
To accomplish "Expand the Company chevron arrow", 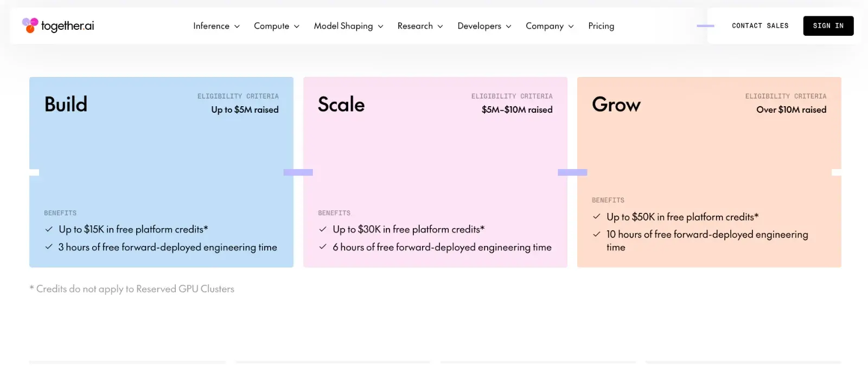I will (x=571, y=27).
